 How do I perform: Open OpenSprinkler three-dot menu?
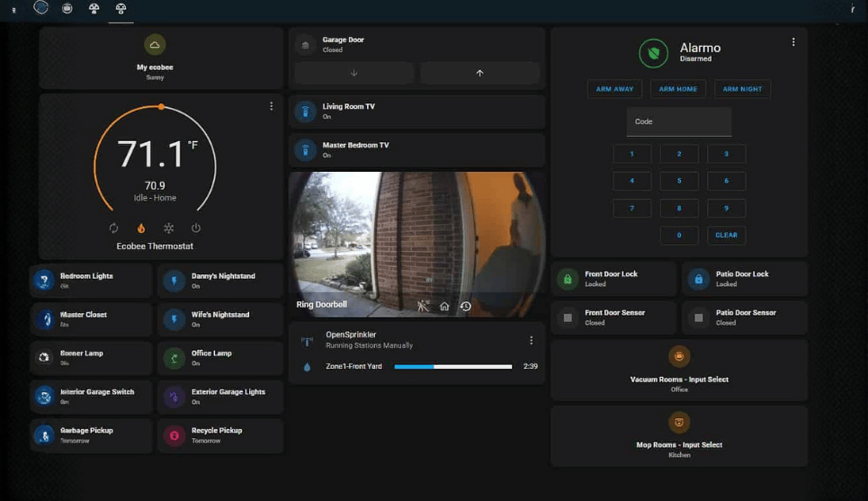click(x=532, y=341)
